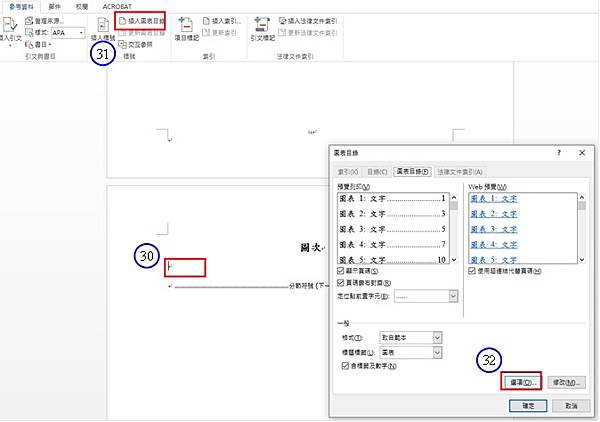This screenshot has height=422, width=600.
Task: Click print preview row '圖表 4: 文字 7'
Action: [393, 244]
